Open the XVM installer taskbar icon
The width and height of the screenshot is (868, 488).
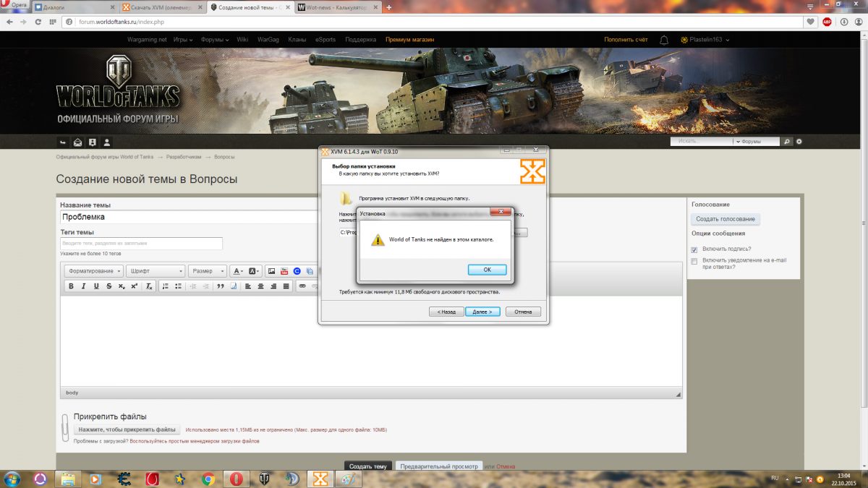click(x=320, y=479)
